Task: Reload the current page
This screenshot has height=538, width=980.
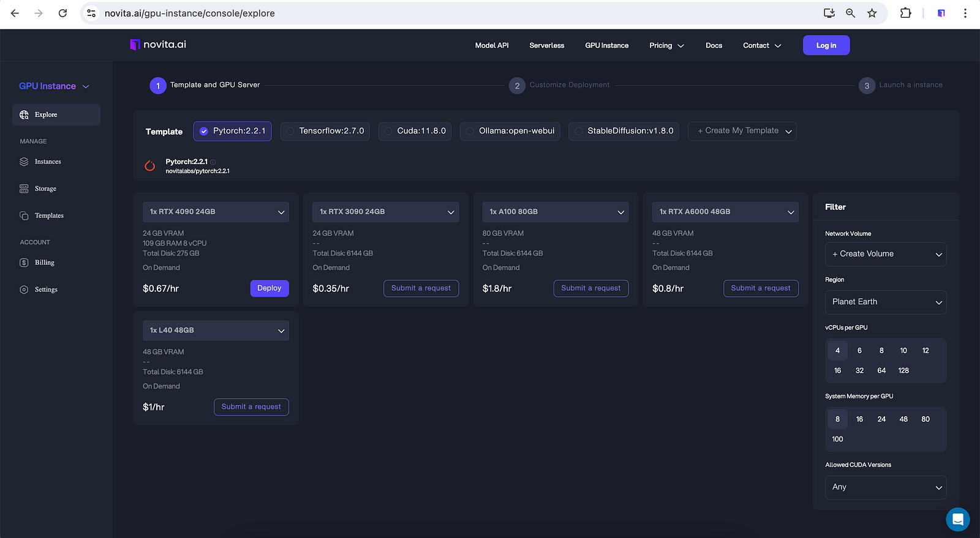Action: [x=62, y=13]
